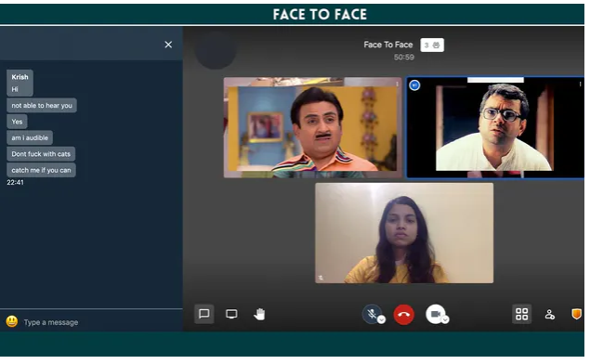Hang up with the red end call button
The height and width of the screenshot is (364, 590).
[x=404, y=315]
